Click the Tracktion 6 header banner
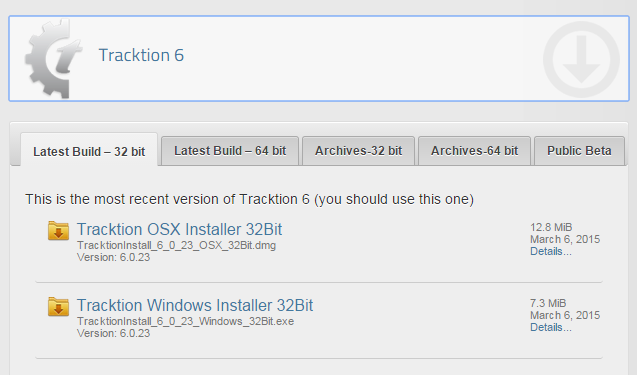The width and height of the screenshot is (637, 375). pyautogui.click(x=319, y=59)
